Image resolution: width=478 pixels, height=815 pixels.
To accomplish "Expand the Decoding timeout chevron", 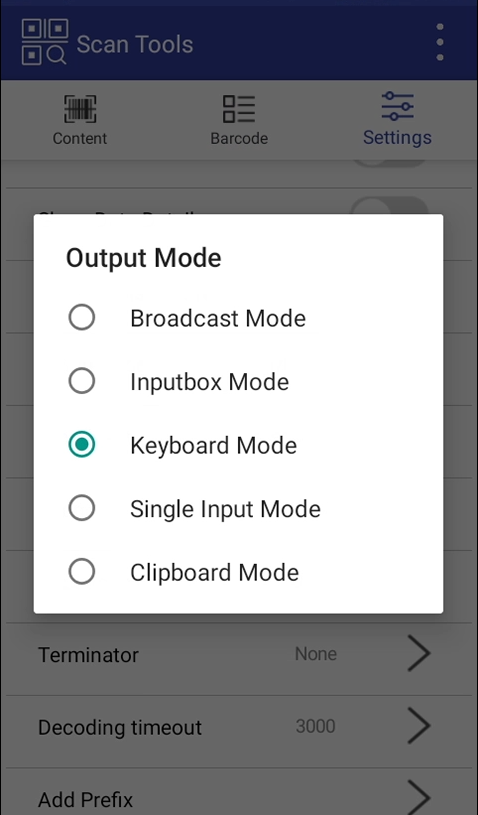I will [419, 726].
